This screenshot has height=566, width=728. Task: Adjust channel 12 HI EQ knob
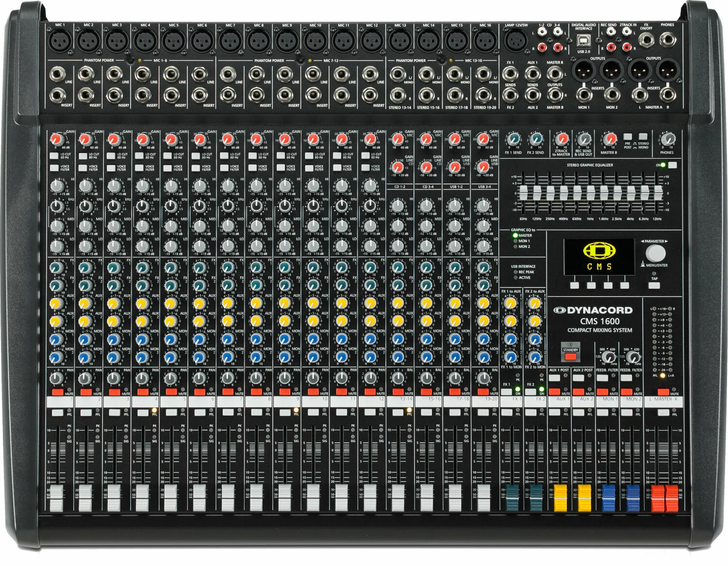click(x=370, y=186)
